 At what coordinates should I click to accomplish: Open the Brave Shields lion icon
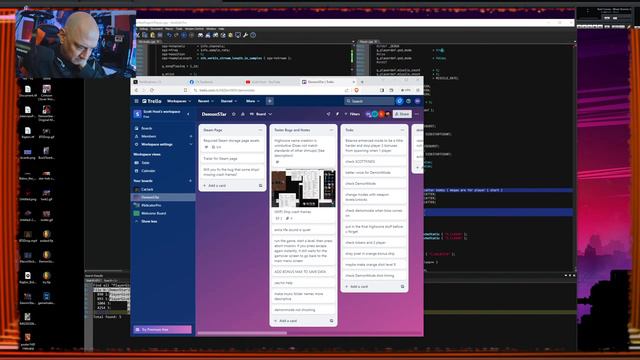click(x=356, y=90)
